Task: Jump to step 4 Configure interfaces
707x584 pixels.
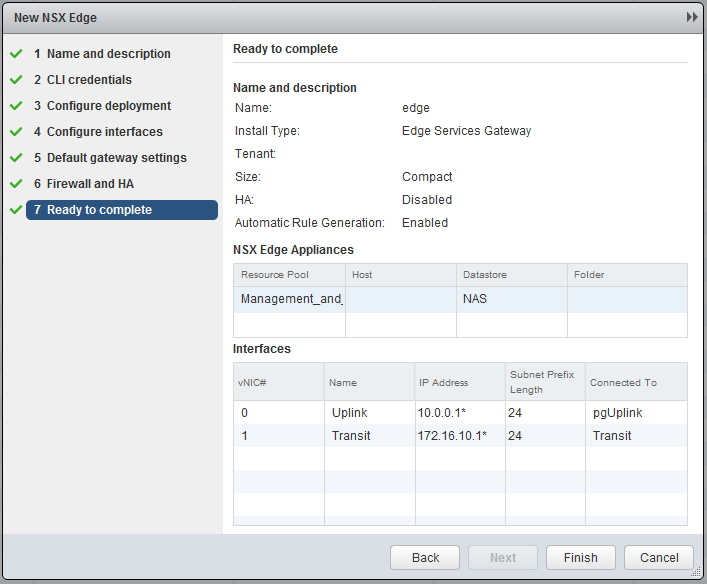Action: tap(104, 132)
